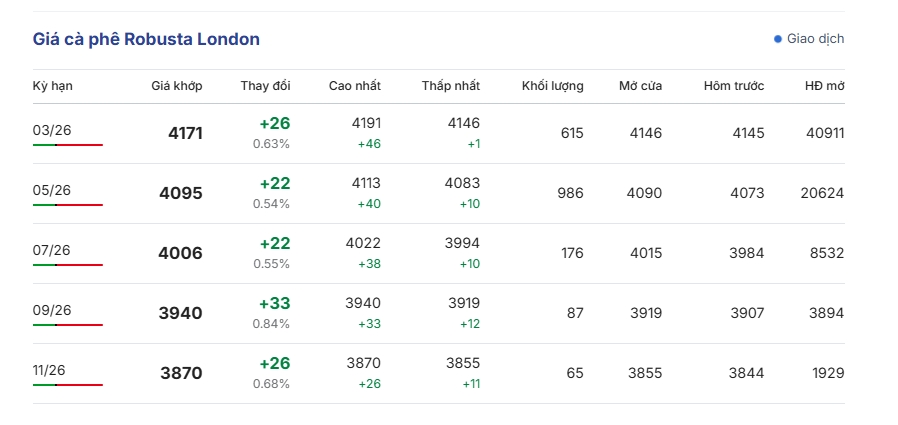This screenshot has width=898, height=425.
Task: Click the range bar under 11/26
Action: (67, 385)
